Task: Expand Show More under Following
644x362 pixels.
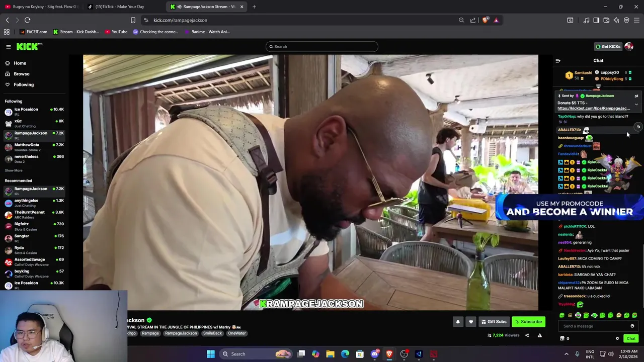Action: point(14,170)
